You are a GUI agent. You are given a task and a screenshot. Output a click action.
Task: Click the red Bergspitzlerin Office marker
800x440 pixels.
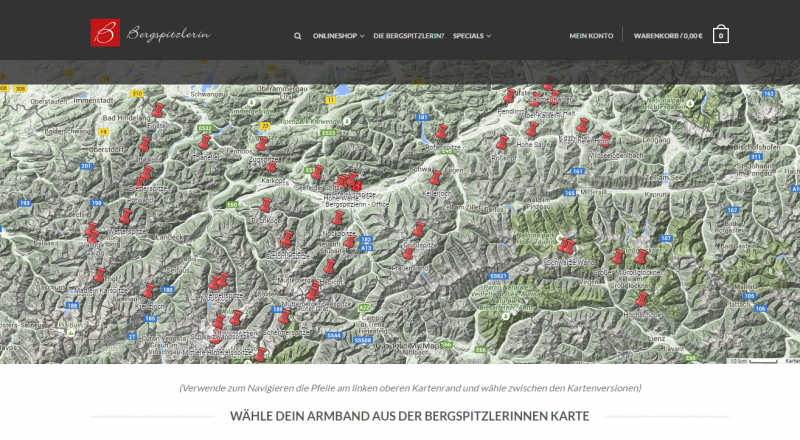click(357, 186)
